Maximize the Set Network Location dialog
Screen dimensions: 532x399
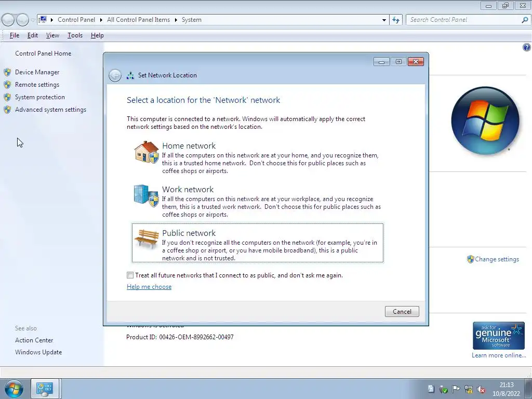398,62
